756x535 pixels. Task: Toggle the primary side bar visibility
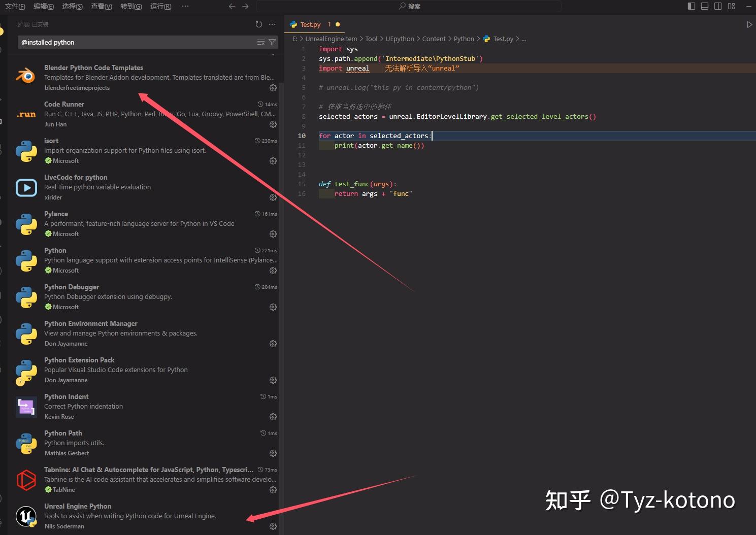691,6
